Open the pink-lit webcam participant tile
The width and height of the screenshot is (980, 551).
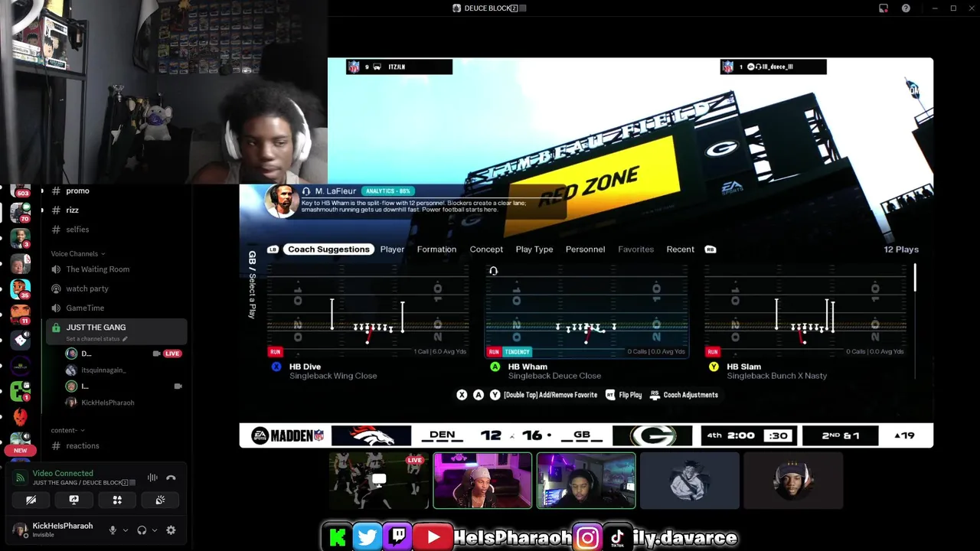pyautogui.click(x=482, y=481)
